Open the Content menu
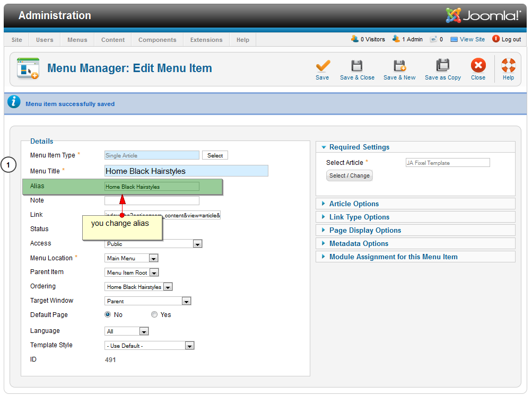 (x=113, y=40)
